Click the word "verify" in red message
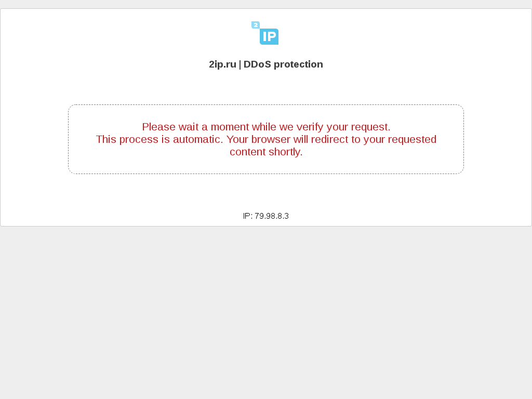 [x=310, y=127]
